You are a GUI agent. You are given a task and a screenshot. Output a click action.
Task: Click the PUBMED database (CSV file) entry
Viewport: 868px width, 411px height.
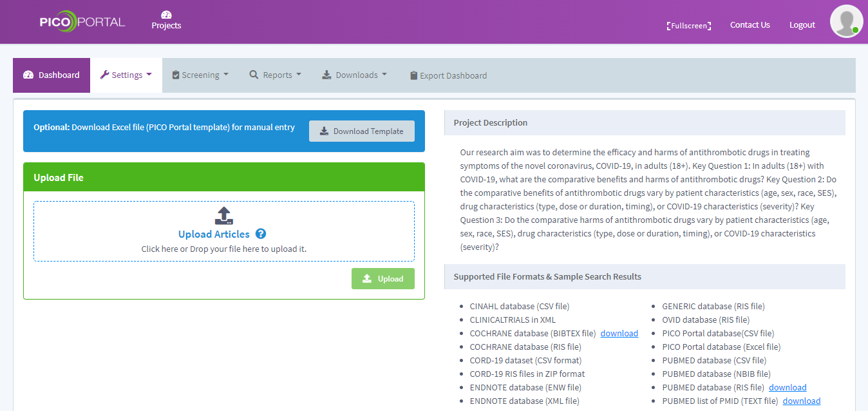[x=714, y=360]
